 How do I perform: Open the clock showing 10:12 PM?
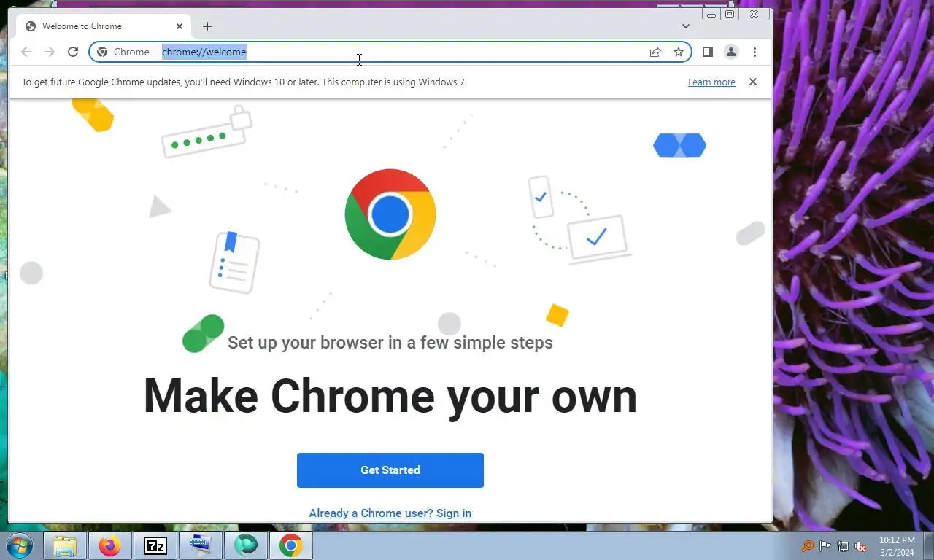897,546
